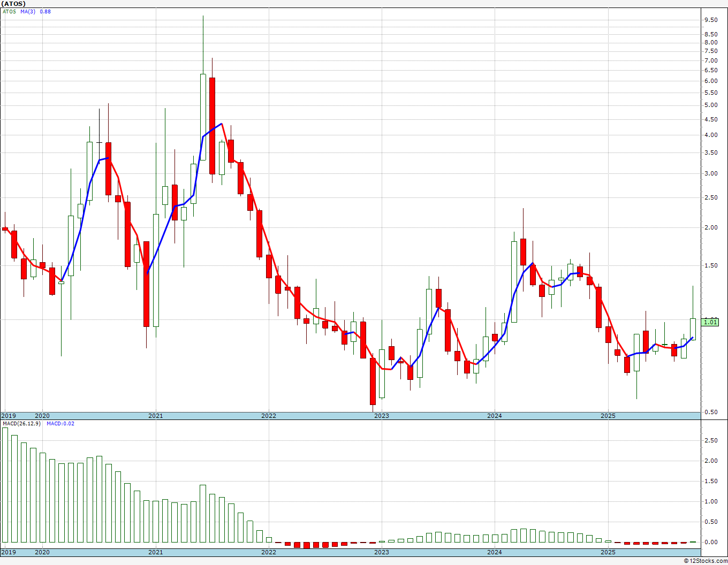Click 2.00 on the price chart axis
The image size is (728, 565).
[711, 227]
